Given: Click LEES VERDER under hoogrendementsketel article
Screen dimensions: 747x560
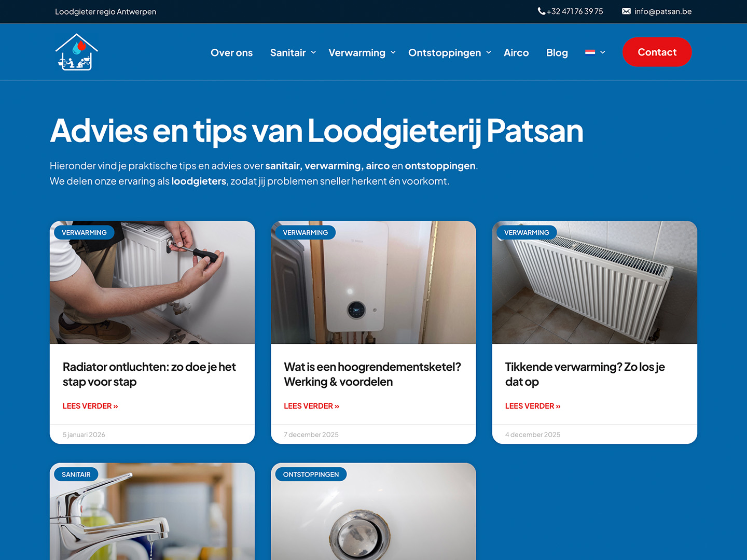Looking at the screenshot, I should click(x=311, y=406).
